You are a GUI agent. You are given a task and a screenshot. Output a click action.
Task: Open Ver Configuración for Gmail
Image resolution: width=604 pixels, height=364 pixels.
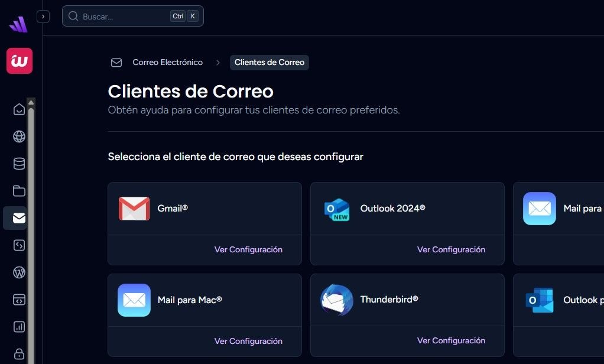[248, 249]
